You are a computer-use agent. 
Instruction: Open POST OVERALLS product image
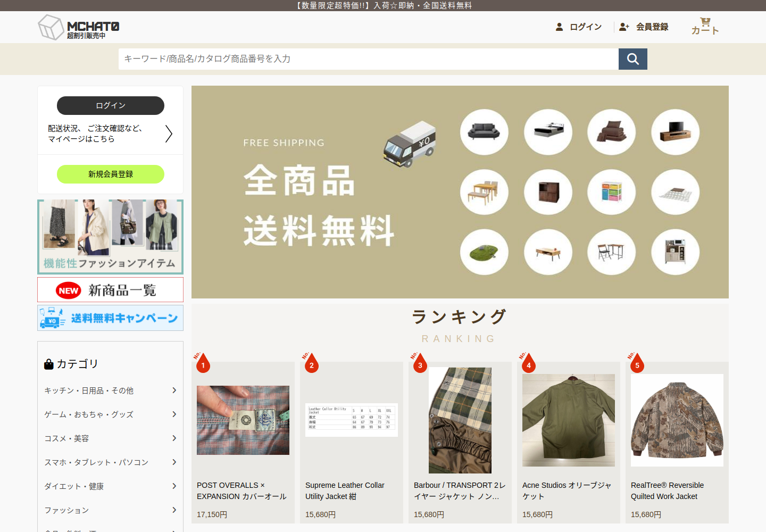click(243, 420)
